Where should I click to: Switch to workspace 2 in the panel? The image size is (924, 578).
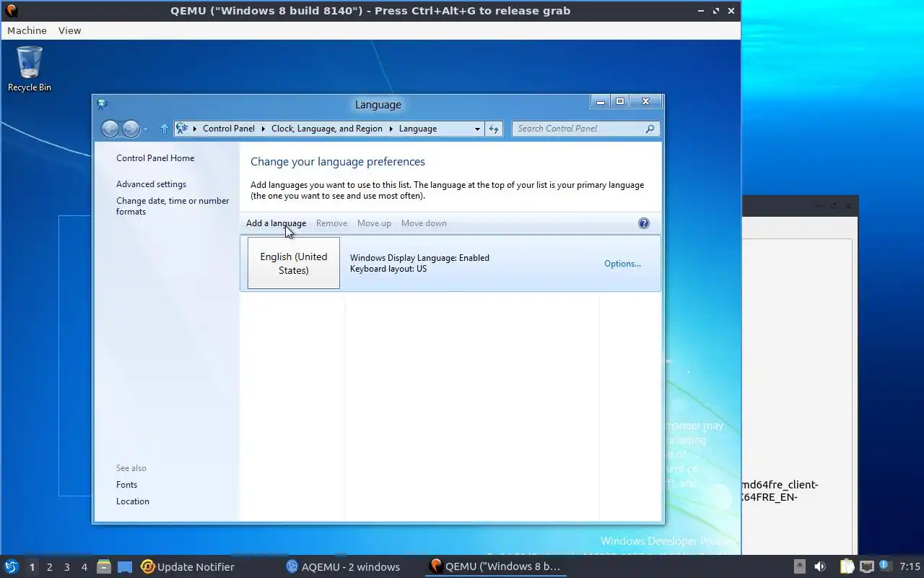click(49, 567)
